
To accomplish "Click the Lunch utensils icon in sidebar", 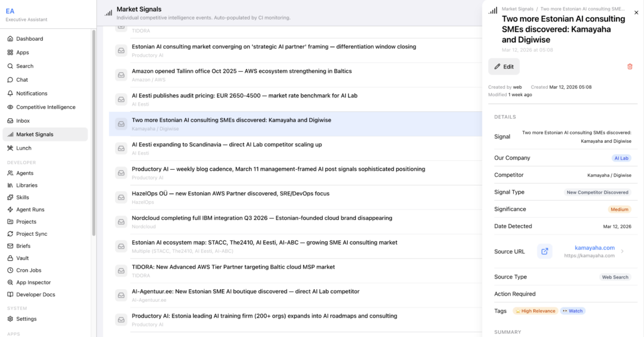I will tap(10, 148).
